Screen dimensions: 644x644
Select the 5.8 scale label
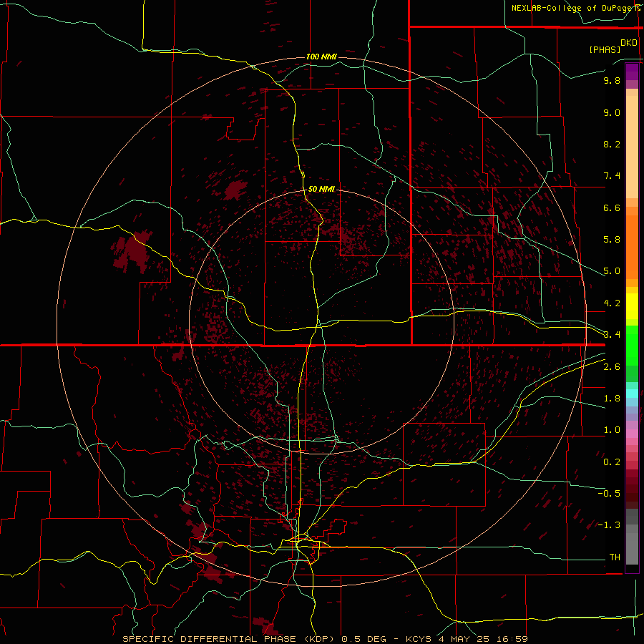coord(612,240)
